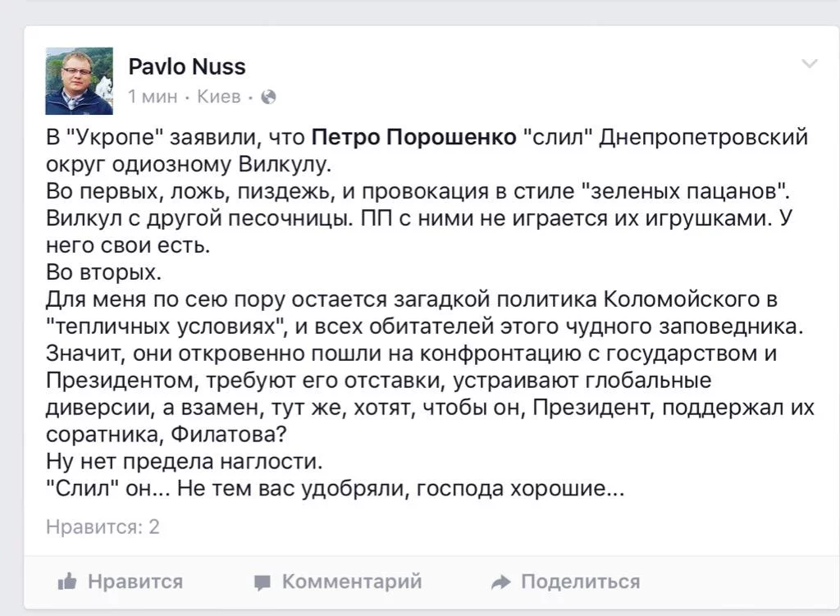View likers via "Нравится: 2" counter
The height and width of the screenshot is (616, 840).
point(103,527)
